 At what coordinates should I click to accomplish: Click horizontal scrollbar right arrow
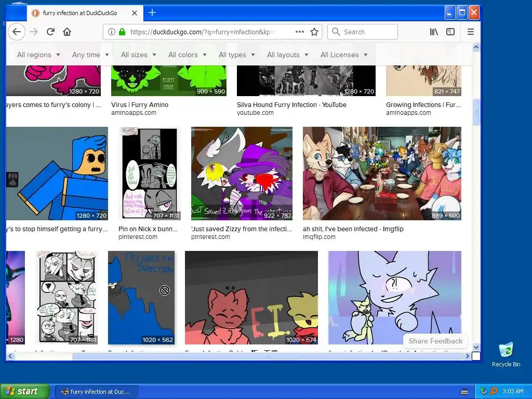(x=467, y=356)
